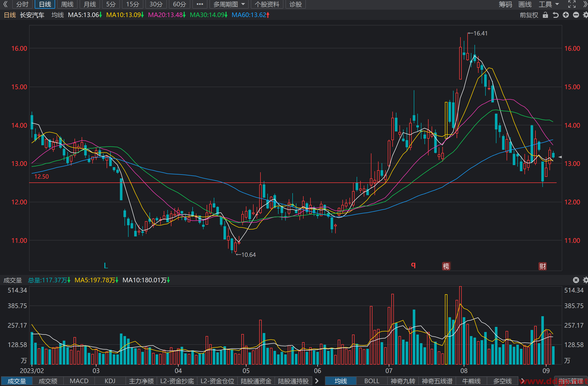Show more sub-indicators with the chevron
The height and width of the screenshot is (386, 588).
(x=317, y=381)
